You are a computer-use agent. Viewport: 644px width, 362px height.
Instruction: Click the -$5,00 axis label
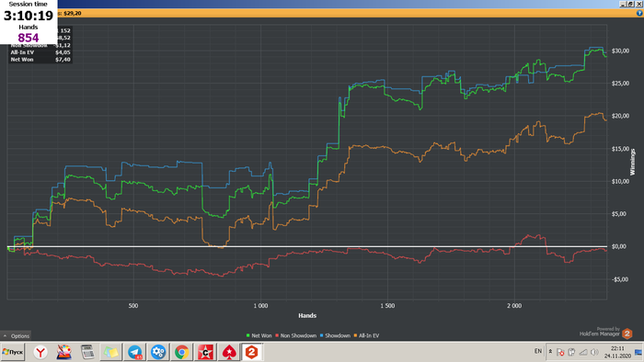(x=620, y=279)
